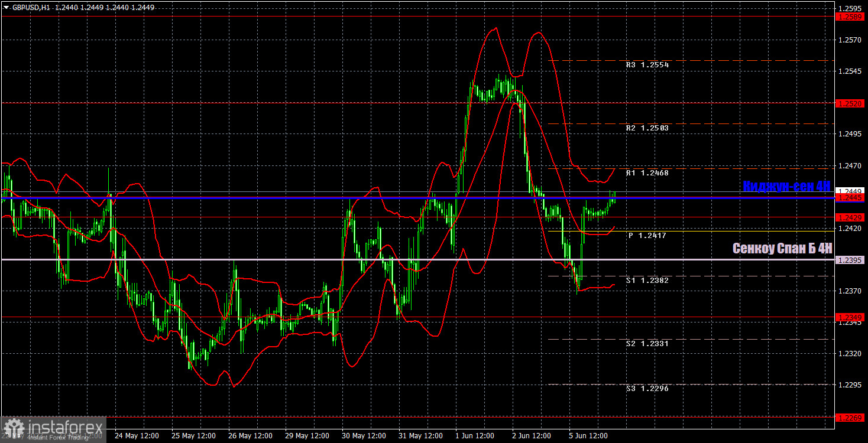Click the S1 1.2382 pivot label
The height and width of the screenshot is (443, 868).
pos(647,281)
